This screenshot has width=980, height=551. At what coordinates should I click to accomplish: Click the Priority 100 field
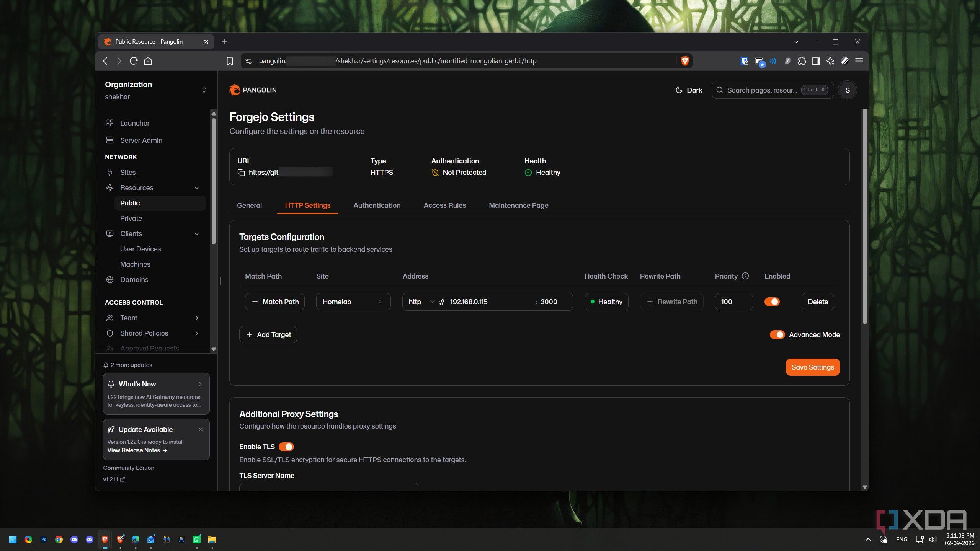click(x=734, y=302)
